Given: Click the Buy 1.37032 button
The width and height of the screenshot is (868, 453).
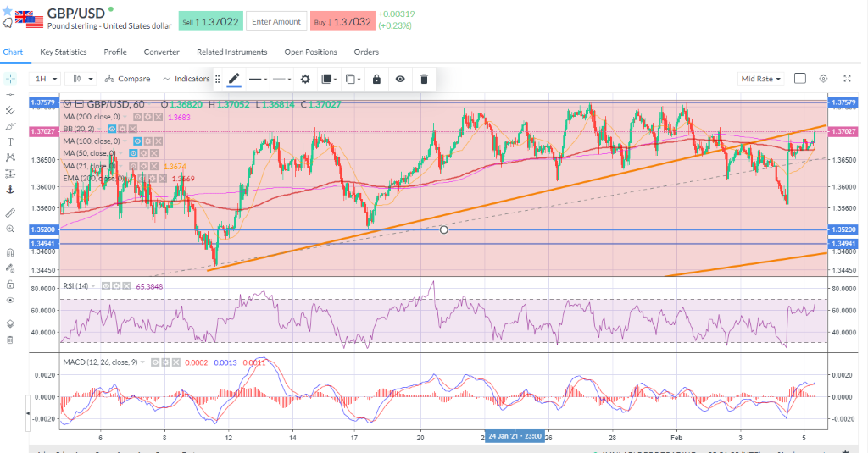Looking at the screenshot, I should click(x=342, y=21).
